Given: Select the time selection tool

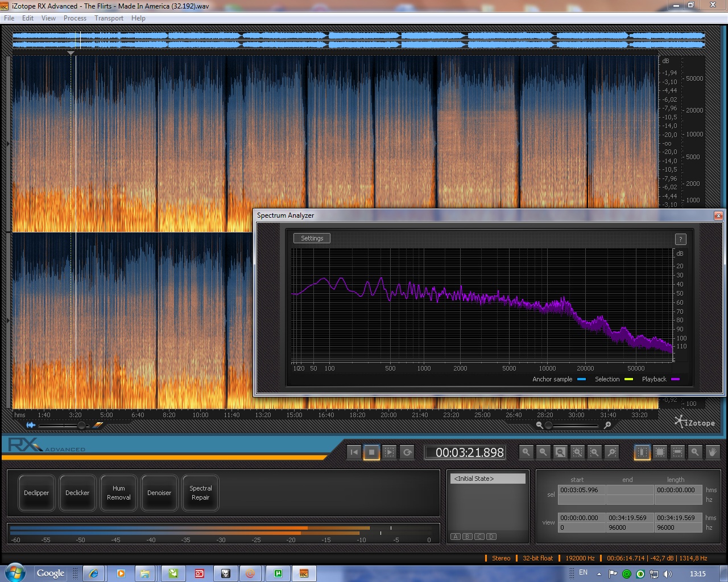Looking at the screenshot, I should tap(642, 452).
